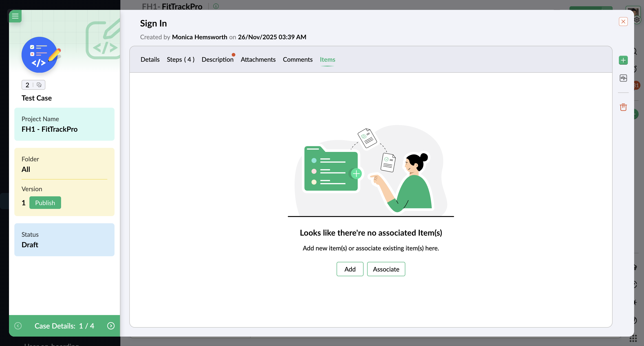Click the Add item button
This screenshot has width=644, height=346.
point(350,269)
